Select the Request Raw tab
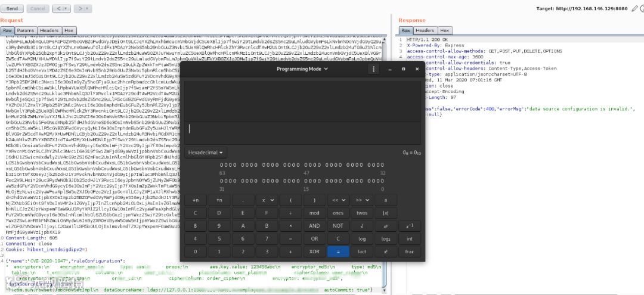Viewport: 644px width, 295px height. tap(7, 30)
